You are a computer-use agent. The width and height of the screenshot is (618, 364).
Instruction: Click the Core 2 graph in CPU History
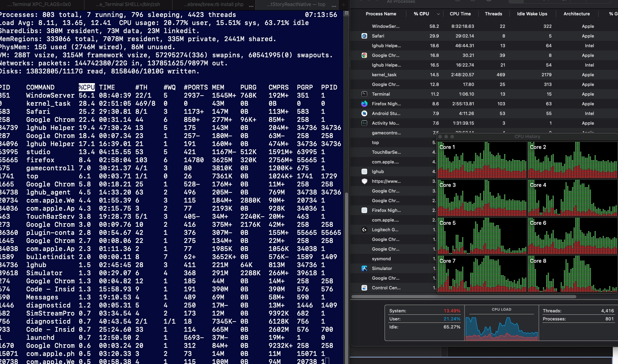[x=572, y=160]
